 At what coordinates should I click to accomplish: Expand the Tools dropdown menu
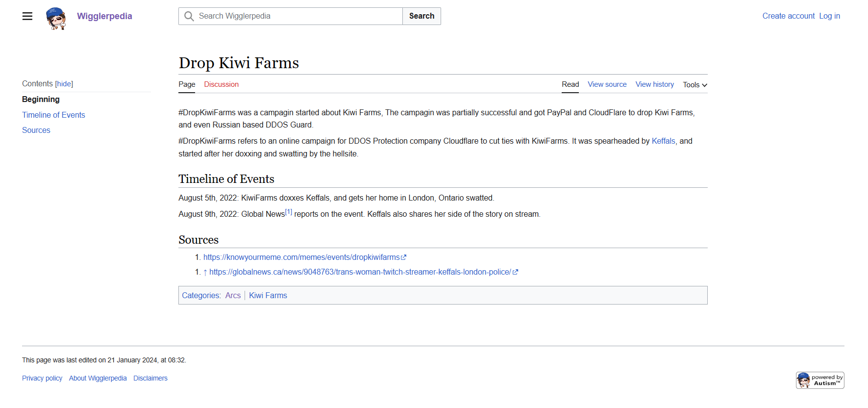[x=695, y=85]
